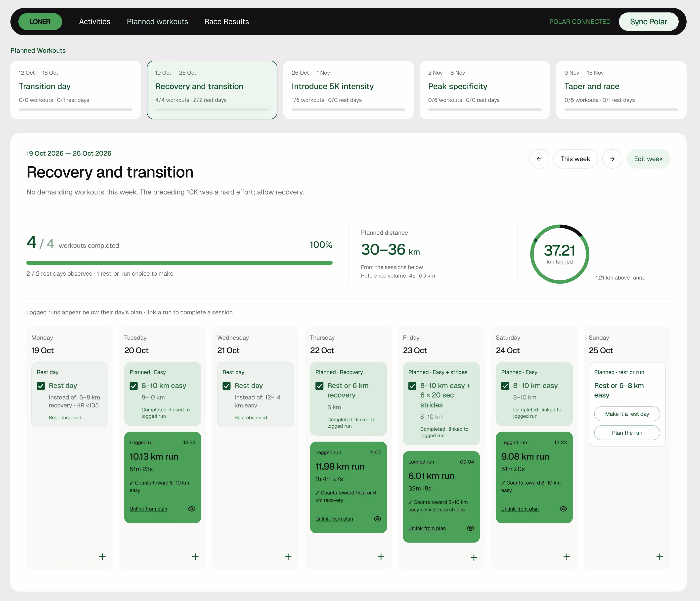
Task: Add item to Friday 23 Oct with plus
Action: (474, 557)
